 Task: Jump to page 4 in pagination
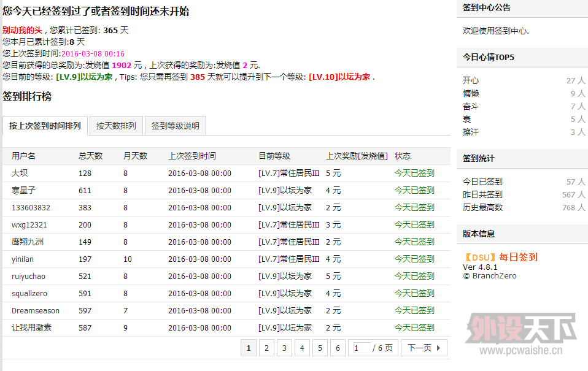[301, 348]
